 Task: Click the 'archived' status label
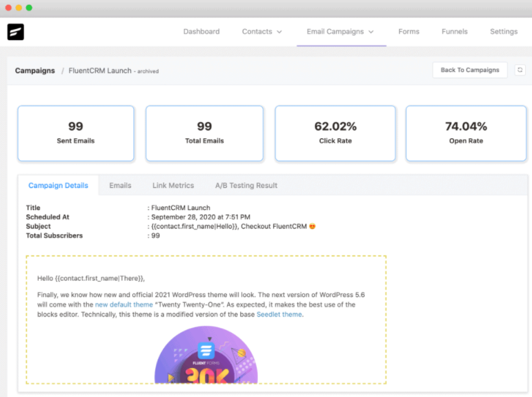pyautogui.click(x=148, y=71)
